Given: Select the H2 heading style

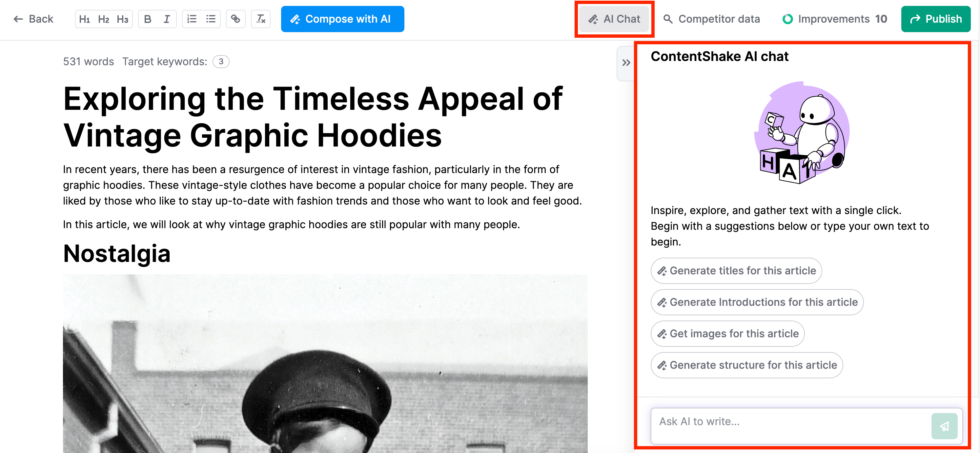Looking at the screenshot, I should tap(103, 19).
